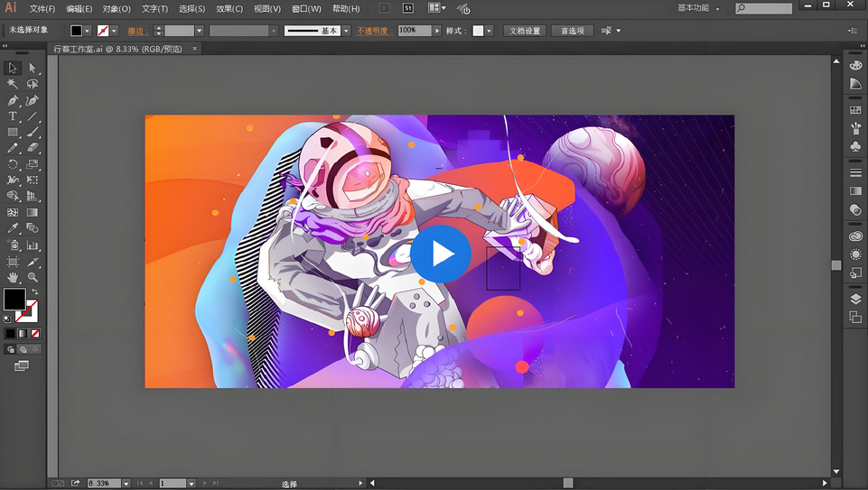Open the Swatches panel icon
Screen dimensions: 868x490
point(855,110)
